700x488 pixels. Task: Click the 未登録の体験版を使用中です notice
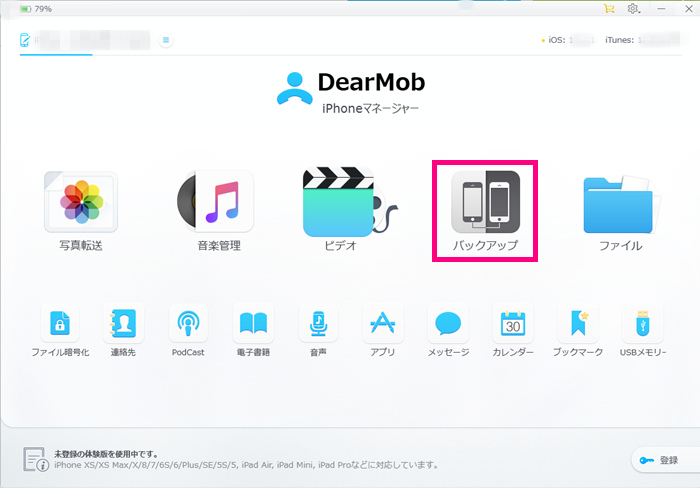106,454
